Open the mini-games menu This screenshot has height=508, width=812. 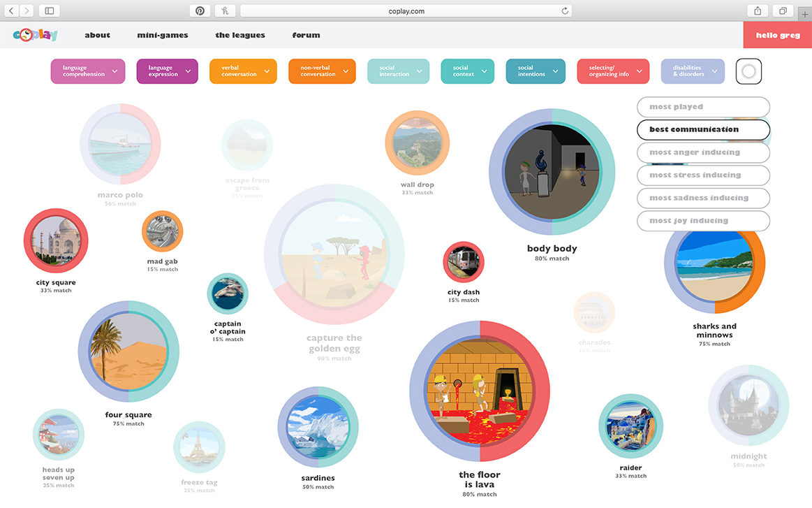(163, 35)
